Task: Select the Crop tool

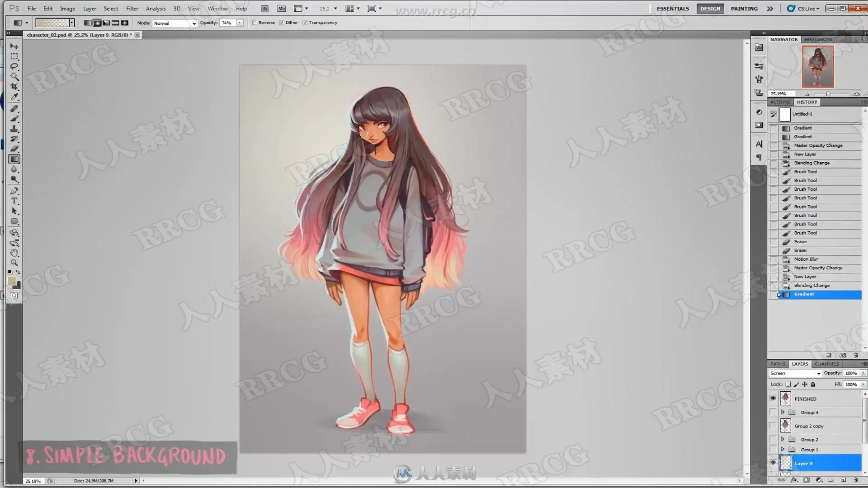Action: click(x=14, y=86)
